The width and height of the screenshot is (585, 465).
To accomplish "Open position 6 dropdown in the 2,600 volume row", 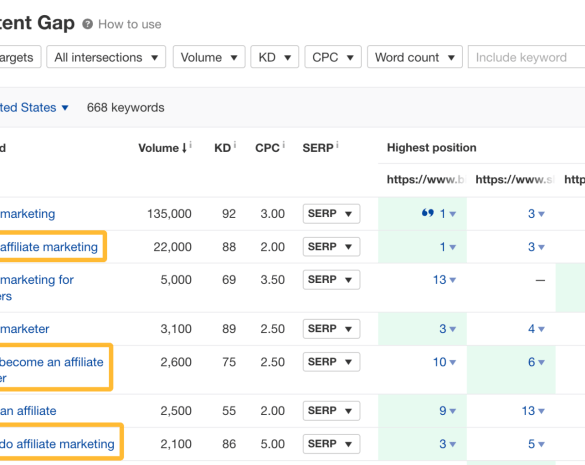I will [x=536, y=362].
